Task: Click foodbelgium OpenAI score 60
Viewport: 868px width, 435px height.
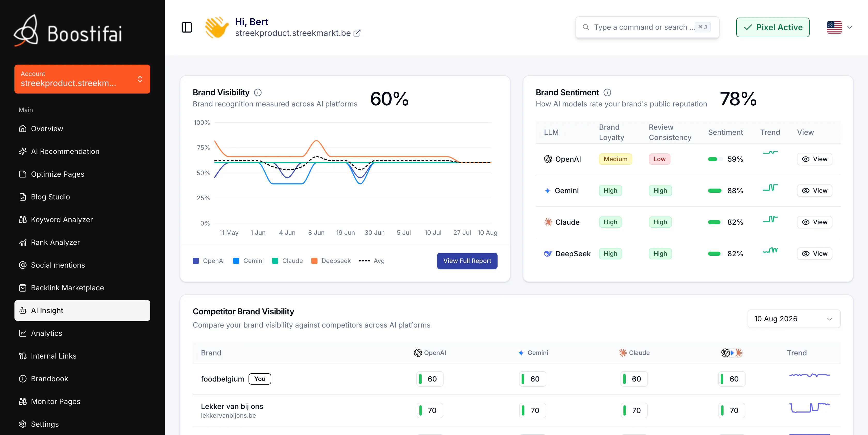Action: (x=430, y=379)
